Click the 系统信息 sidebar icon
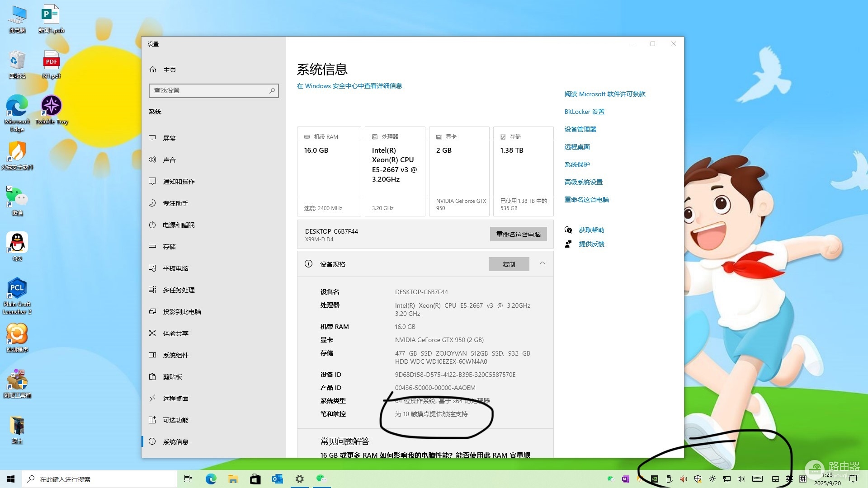This screenshot has width=868, height=488. point(152,441)
